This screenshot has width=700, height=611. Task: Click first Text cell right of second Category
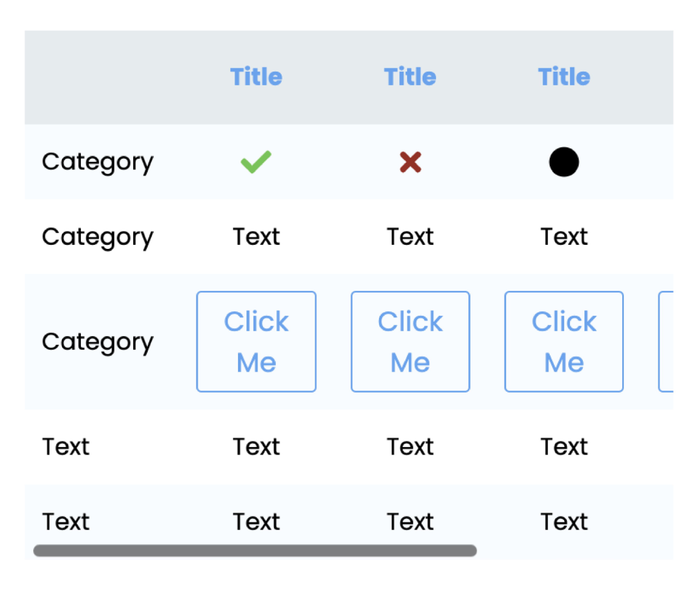click(256, 237)
